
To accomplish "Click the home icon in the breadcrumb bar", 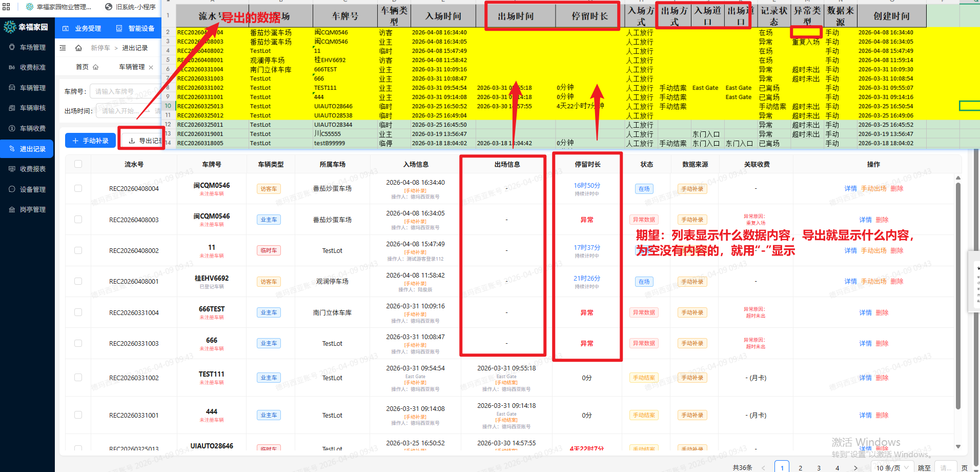I will (x=78, y=48).
